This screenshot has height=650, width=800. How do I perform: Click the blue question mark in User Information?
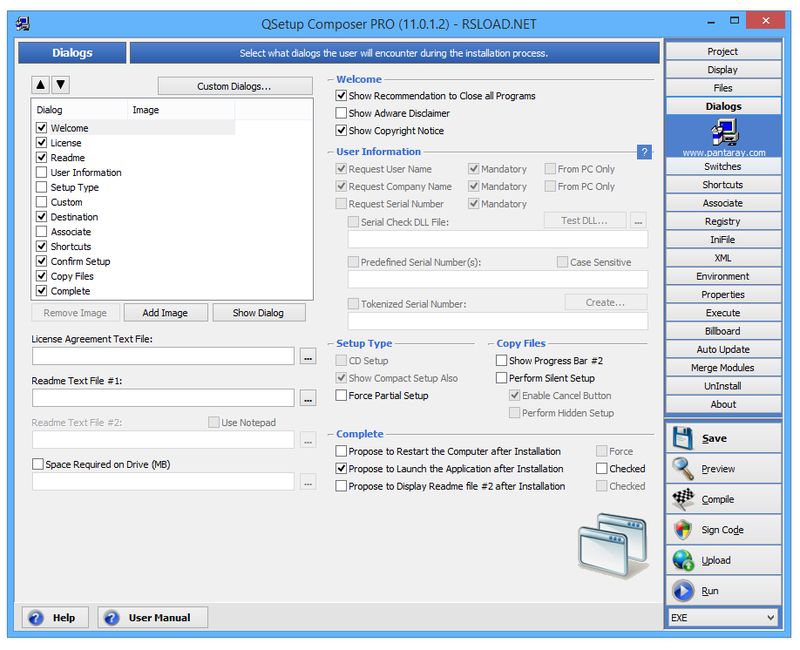644,152
